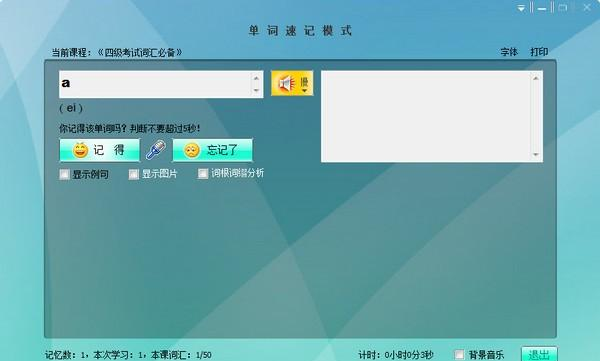Image resolution: width=600 pixels, height=361 pixels.
Task: Click the 单词速记模式 title text
Action: (300, 31)
